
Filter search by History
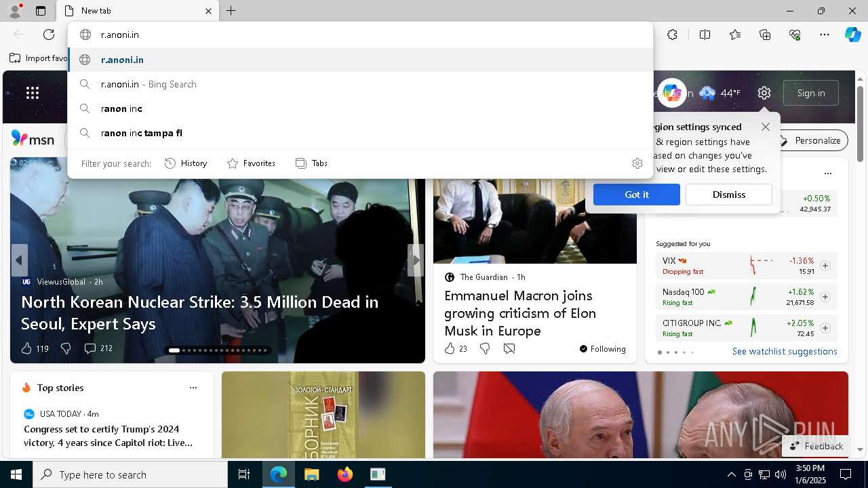(186, 163)
